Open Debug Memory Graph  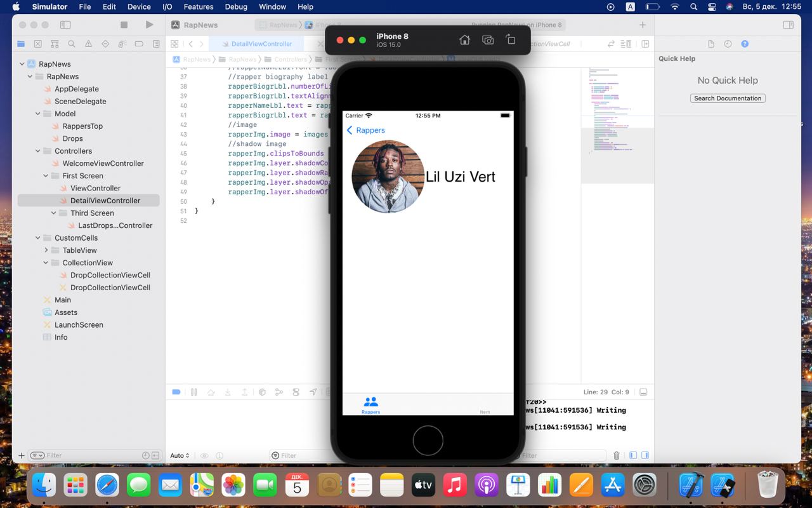pyautogui.click(x=279, y=392)
